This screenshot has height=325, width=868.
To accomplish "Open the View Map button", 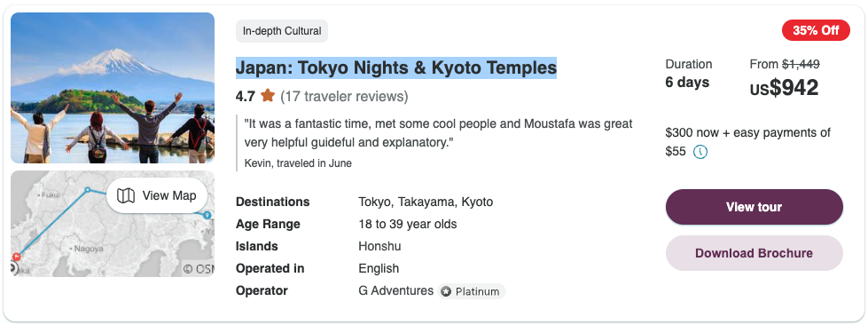I will [x=157, y=195].
